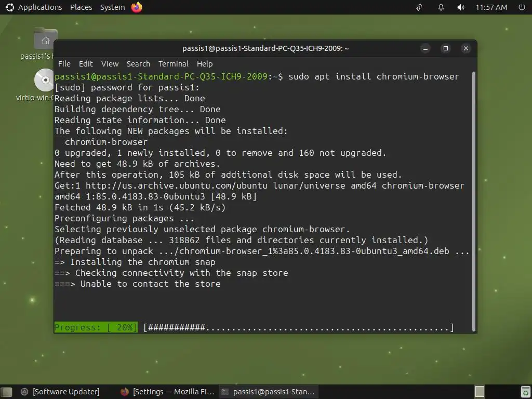Close the terminal window
Image resolution: width=532 pixels, height=399 pixels.
pos(466,48)
